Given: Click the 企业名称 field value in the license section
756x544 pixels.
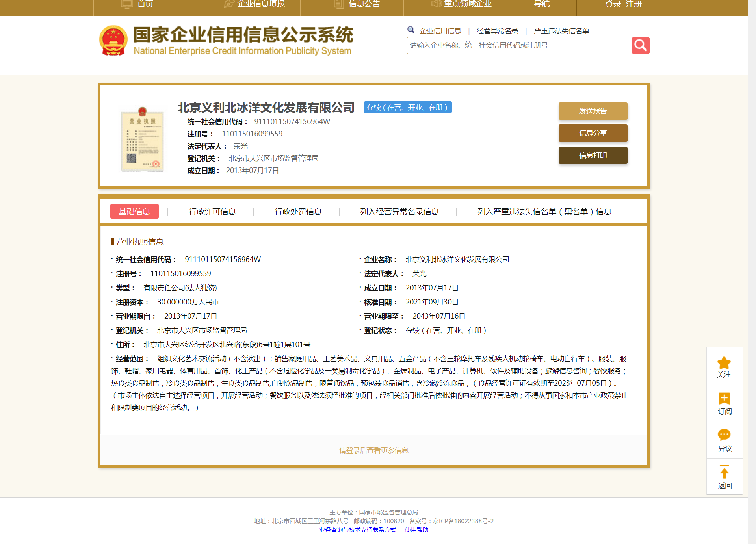Looking at the screenshot, I should 457,260.
